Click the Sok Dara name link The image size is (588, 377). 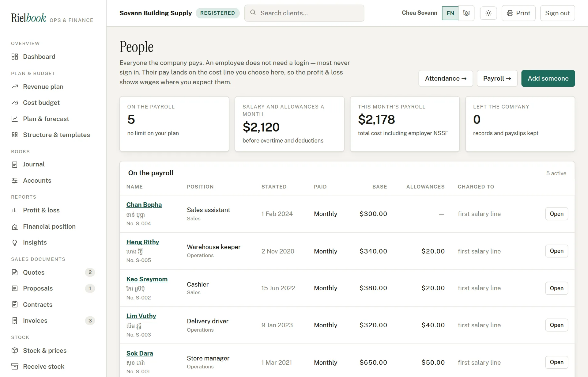(140, 353)
